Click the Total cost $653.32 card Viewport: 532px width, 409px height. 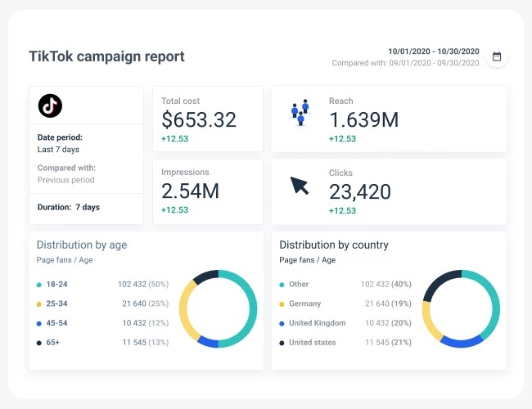pos(208,119)
